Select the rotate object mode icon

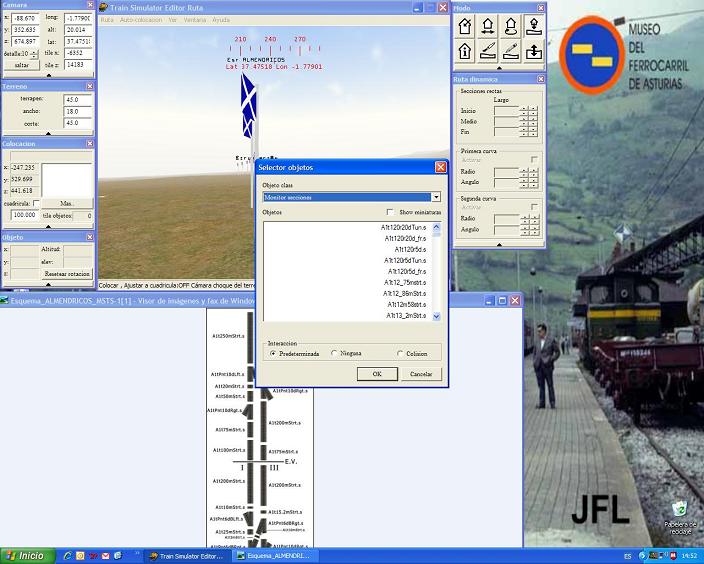(x=511, y=27)
